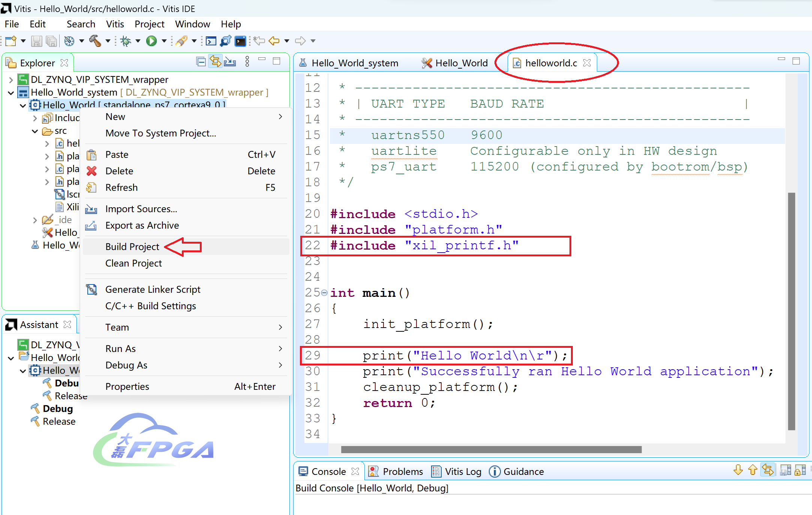Click the pen External Tools toolbar icon
812x515 pixels.
coord(182,41)
